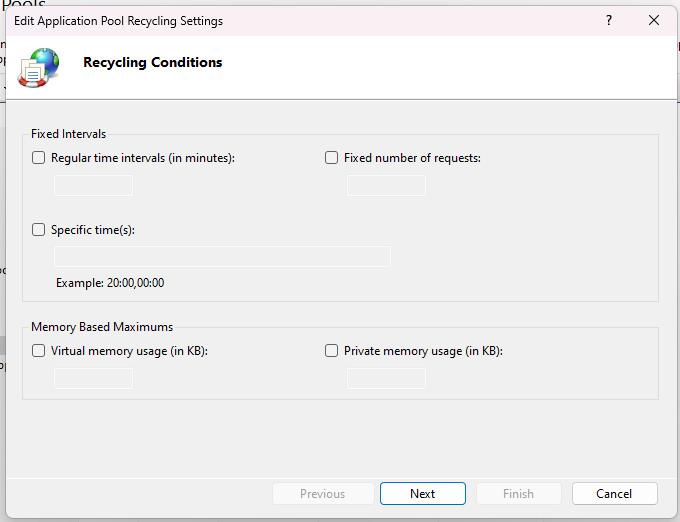Check the Specific time(s) option
The image size is (680, 522).
pyautogui.click(x=39, y=230)
